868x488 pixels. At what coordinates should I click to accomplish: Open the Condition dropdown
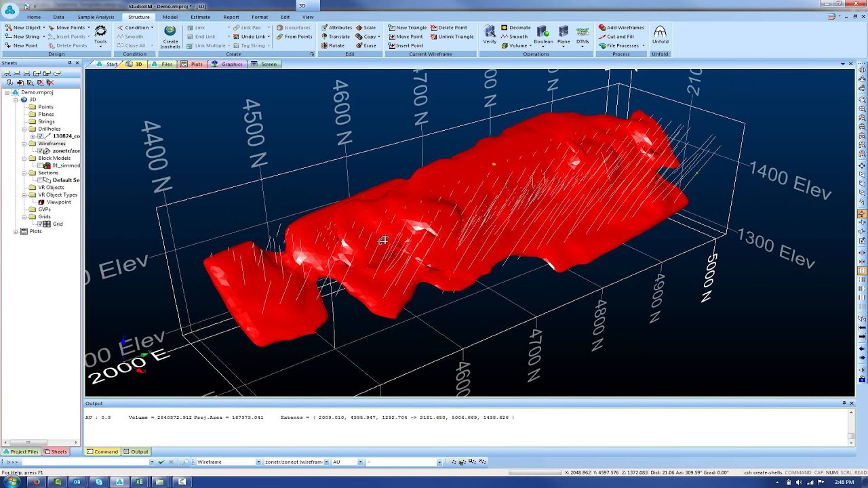pos(135,28)
